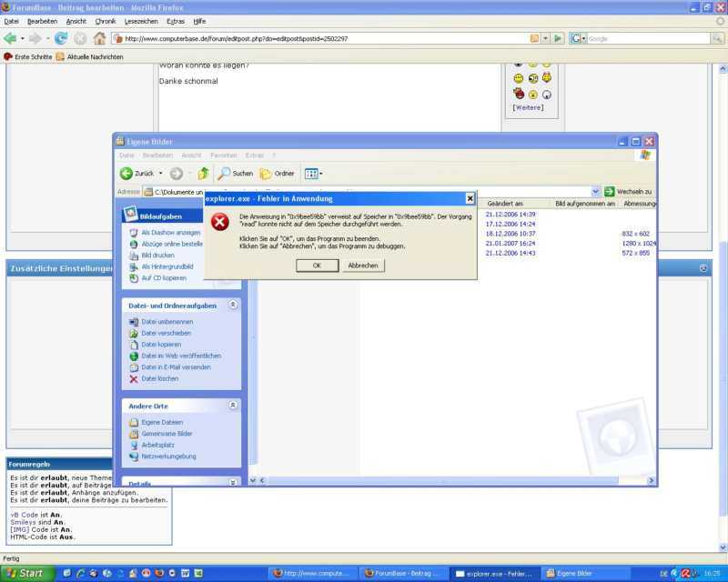Viewport: 728px width, 582px height.
Task: Click Explorer forward arrow button
Action: point(176,174)
